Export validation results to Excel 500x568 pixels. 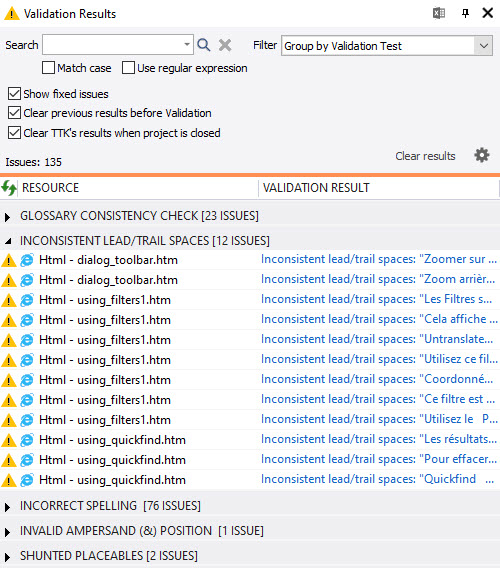click(x=439, y=14)
